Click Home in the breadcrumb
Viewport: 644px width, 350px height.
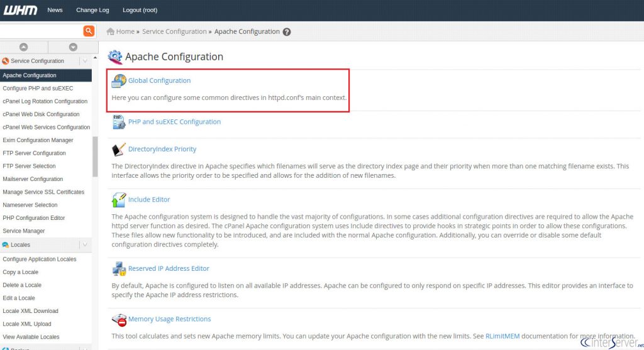point(125,31)
